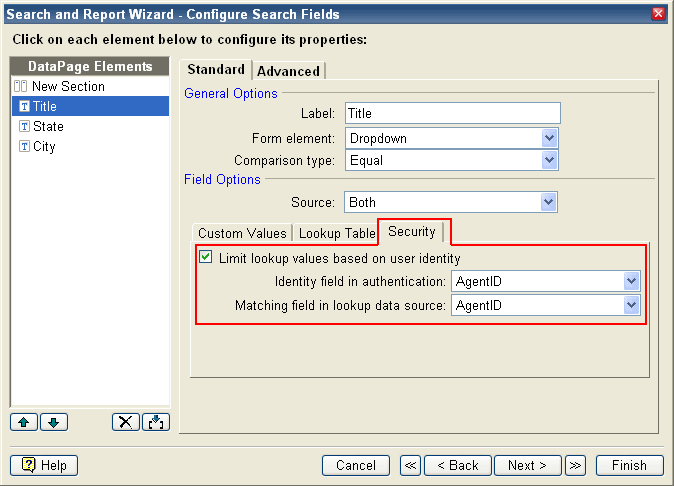Click the text field icon beside City

25,147
